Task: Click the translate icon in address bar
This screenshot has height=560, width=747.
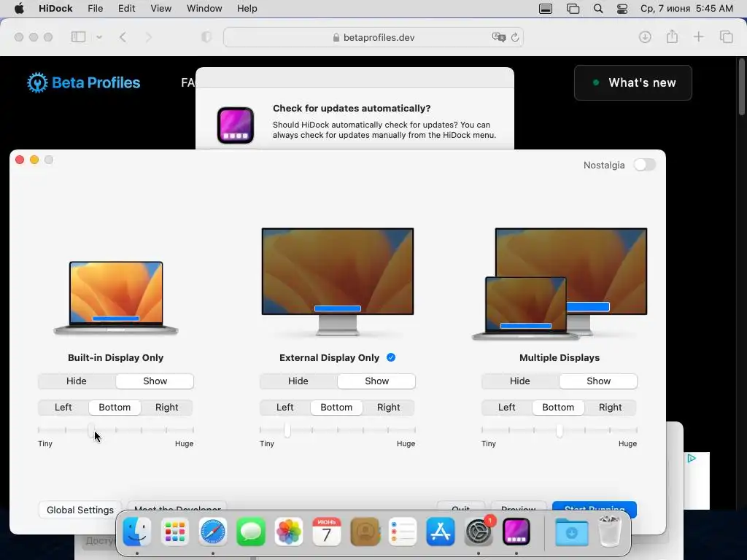Action: click(x=498, y=37)
